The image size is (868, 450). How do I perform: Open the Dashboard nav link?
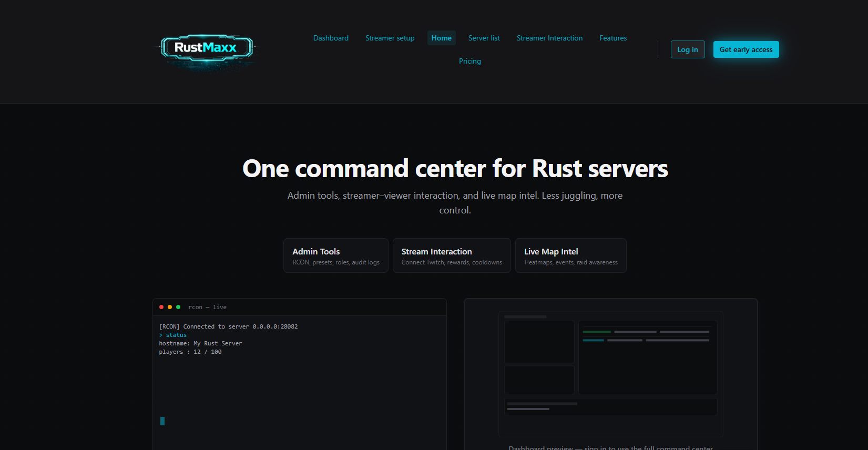click(x=331, y=38)
